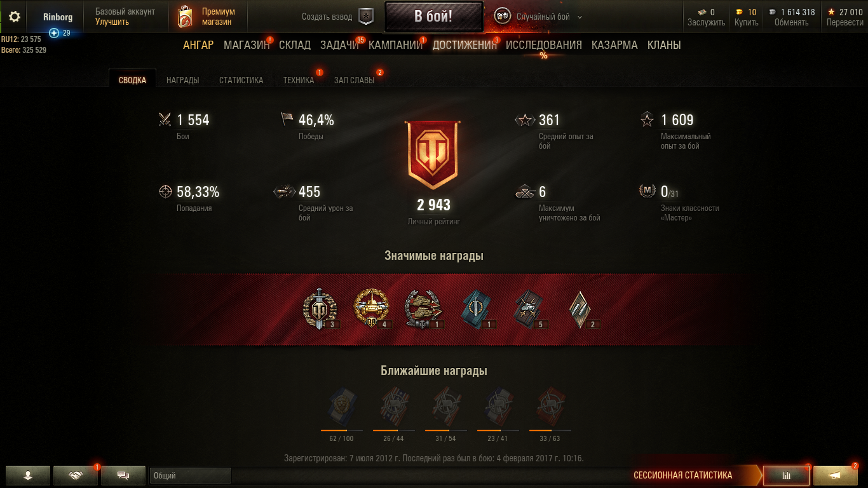This screenshot has width=868, height=488.
Task: Start battle with В бой! button
Action: [x=433, y=17]
